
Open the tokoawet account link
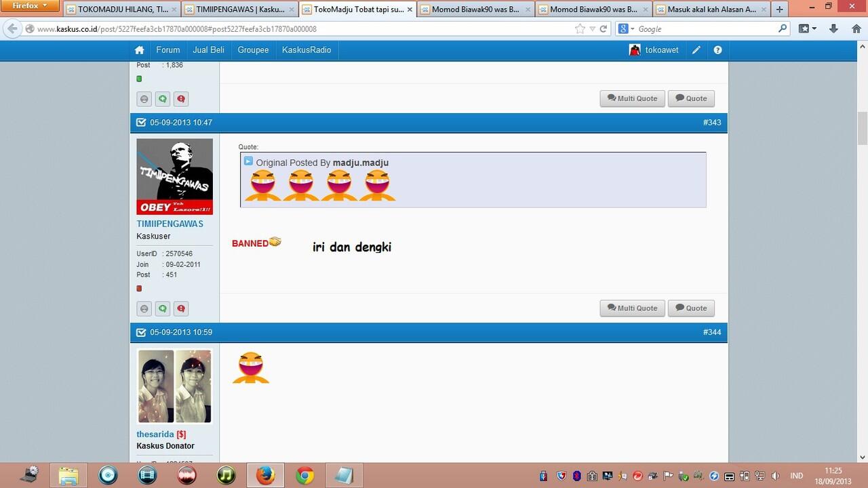coord(662,50)
